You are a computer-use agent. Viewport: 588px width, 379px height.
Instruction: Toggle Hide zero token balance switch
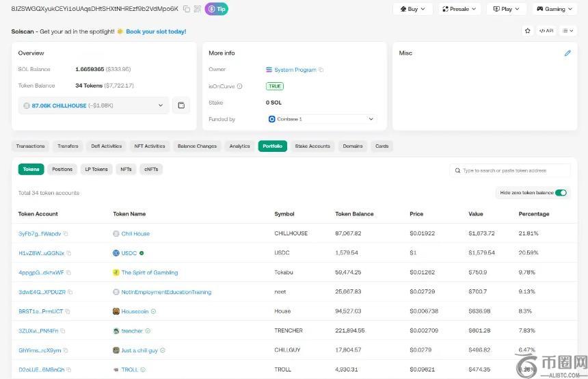coord(561,193)
